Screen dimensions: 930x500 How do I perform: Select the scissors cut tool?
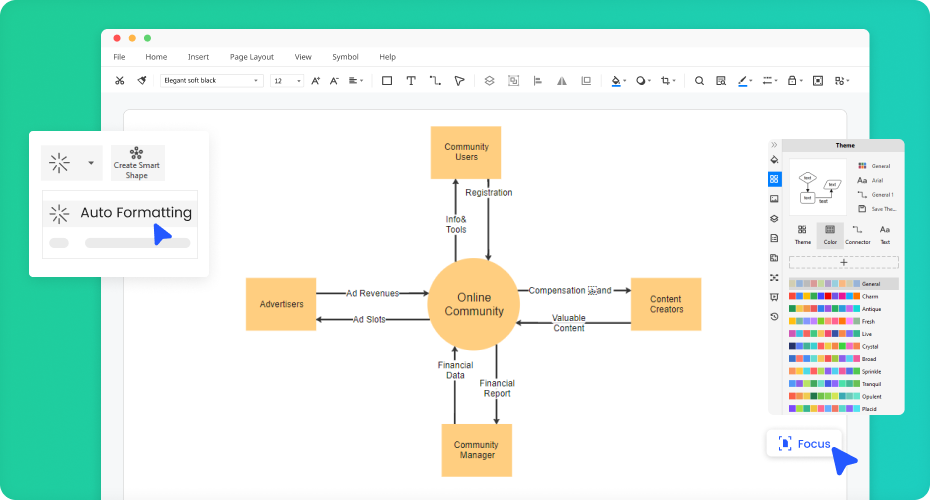120,80
